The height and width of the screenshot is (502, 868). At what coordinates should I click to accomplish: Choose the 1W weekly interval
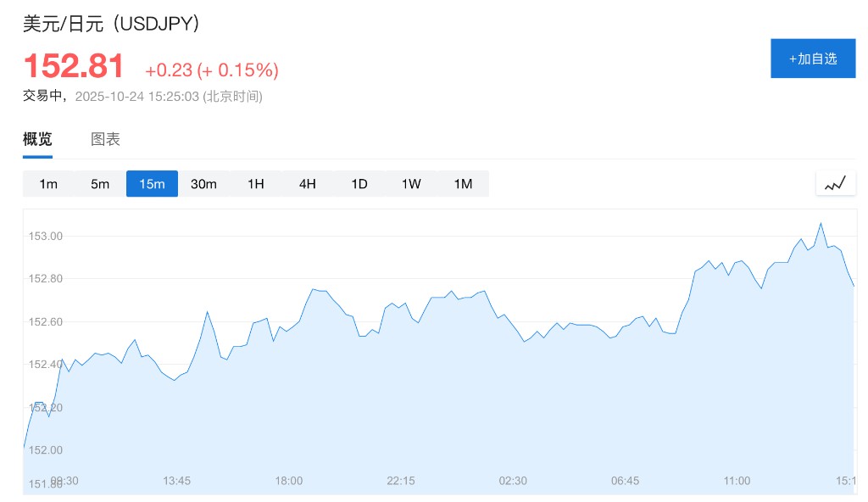coord(411,184)
